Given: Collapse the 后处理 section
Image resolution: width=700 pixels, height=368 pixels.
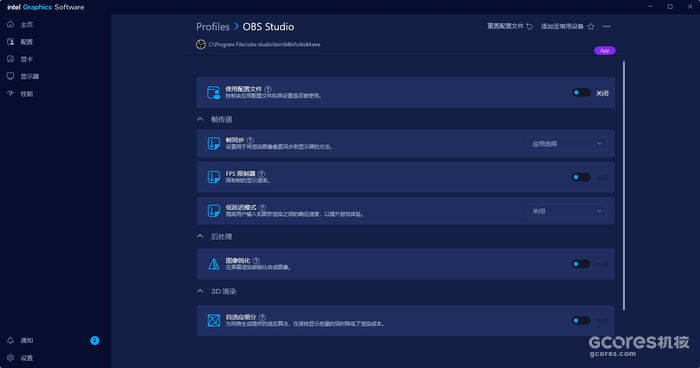Looking at the screenshot, I should (x=200, y=236).
